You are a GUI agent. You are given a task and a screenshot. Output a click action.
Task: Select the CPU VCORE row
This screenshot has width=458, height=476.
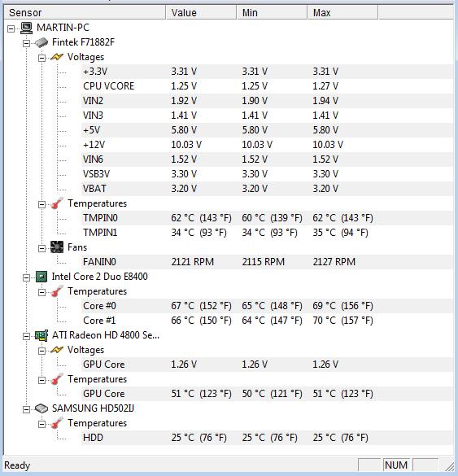coord(267,86)
